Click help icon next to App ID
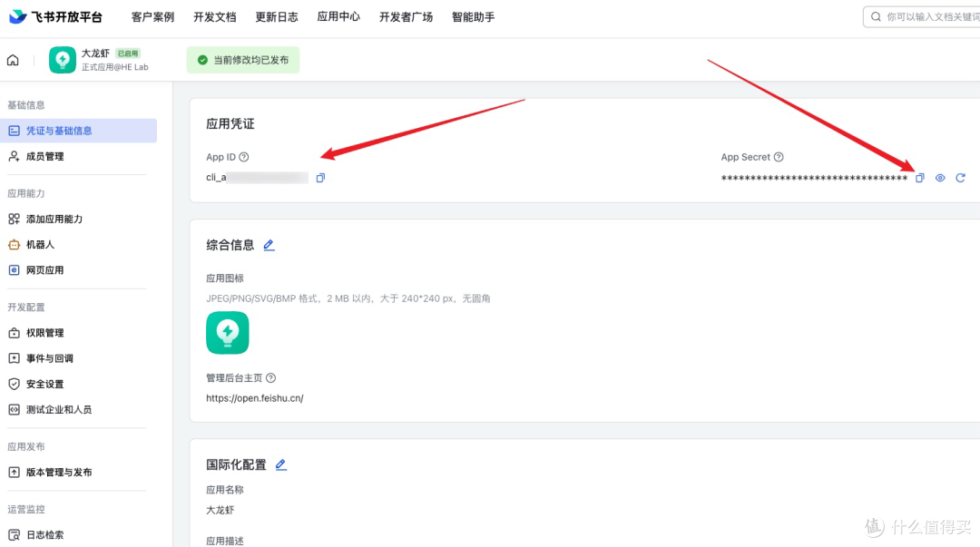Viewport: 980px width, 547px height. [244, 157]
